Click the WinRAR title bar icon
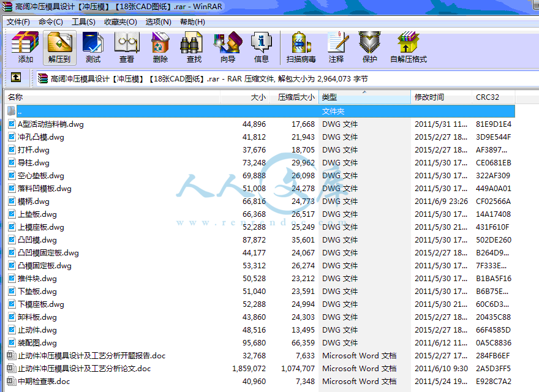Screen dimensions: 539x392 7,7
